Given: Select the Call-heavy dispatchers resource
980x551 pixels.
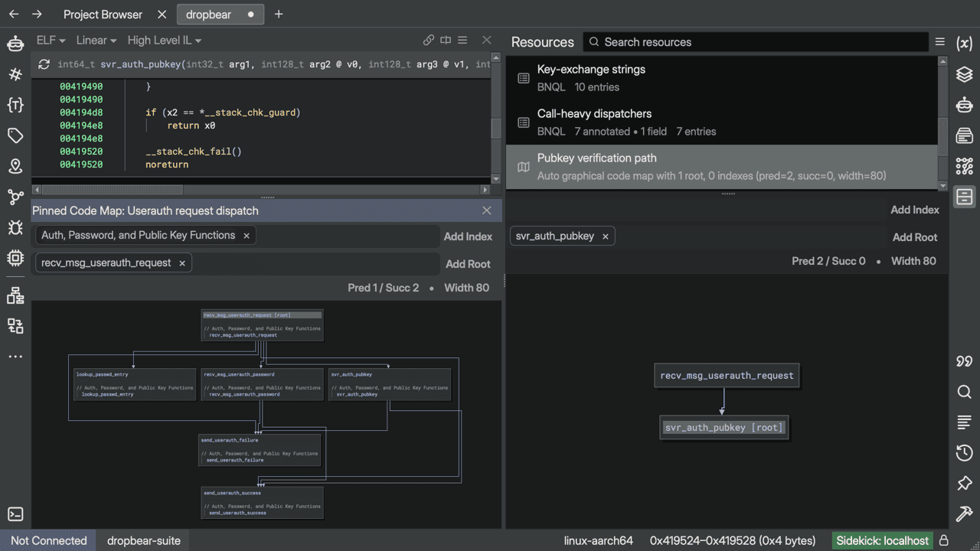Looking at the screenshot, I should (x=721, y=122).
